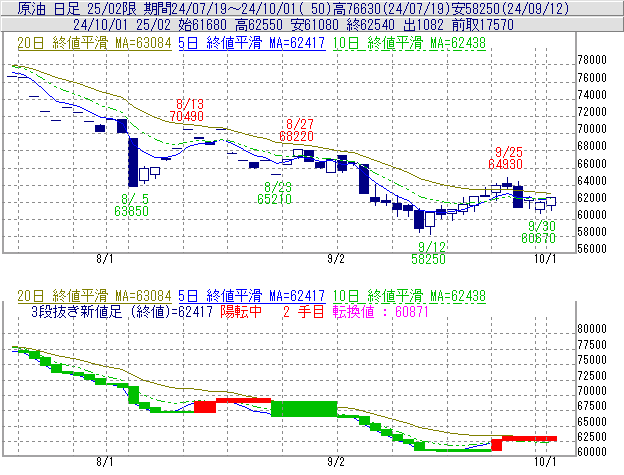Select the magenta 転換値 : 60871 text
Viewport: 624px width, 475px height.
coord(380,311)
